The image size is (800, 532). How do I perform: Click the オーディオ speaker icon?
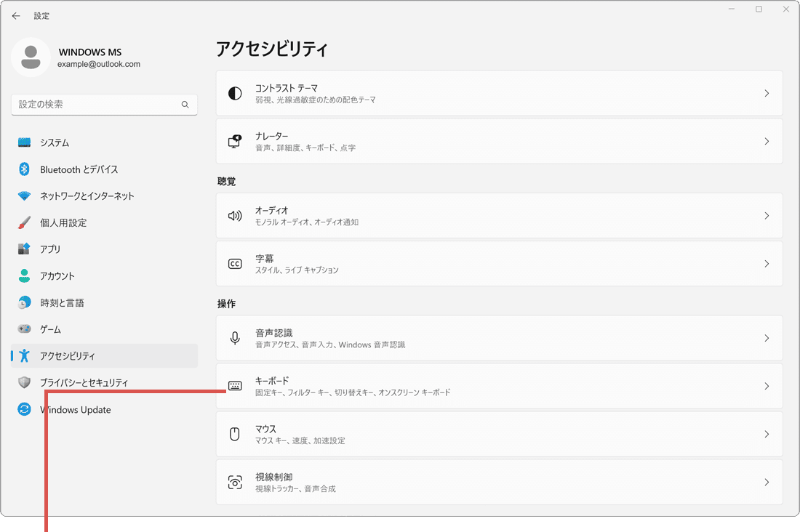[235, 215]
